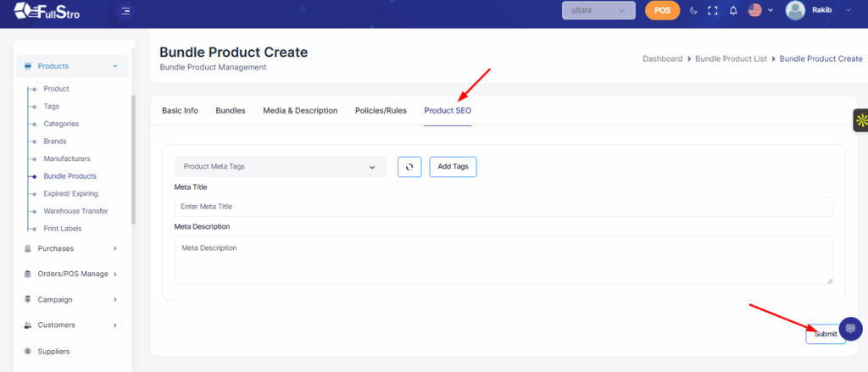Open the language flag selector
This screenshot has height=372, width=868.
pos(759,11)
